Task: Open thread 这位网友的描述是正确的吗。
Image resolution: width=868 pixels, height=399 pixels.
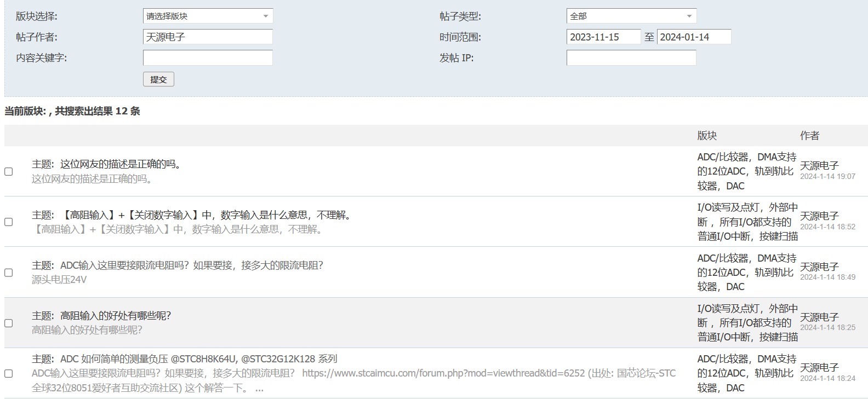Action: click(121, 164)
